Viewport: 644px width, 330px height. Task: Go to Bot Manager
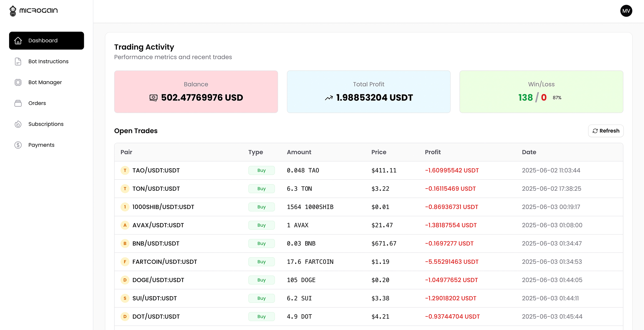[x=47, y=82]
